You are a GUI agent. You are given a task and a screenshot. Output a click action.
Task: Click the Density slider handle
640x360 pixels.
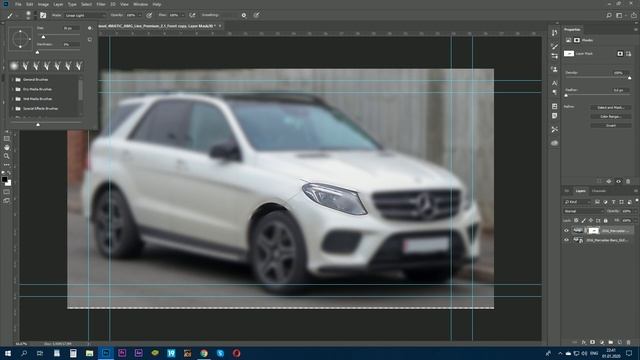(629, 78)
